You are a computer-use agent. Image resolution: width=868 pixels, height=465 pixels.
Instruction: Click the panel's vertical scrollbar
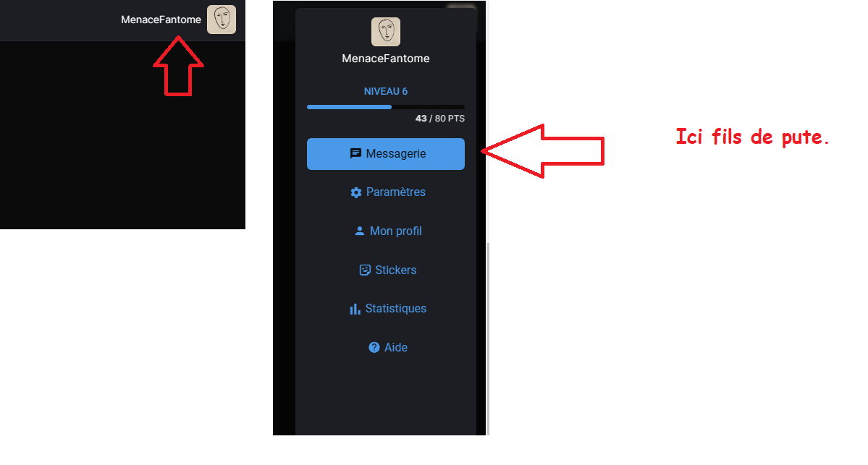488,338
